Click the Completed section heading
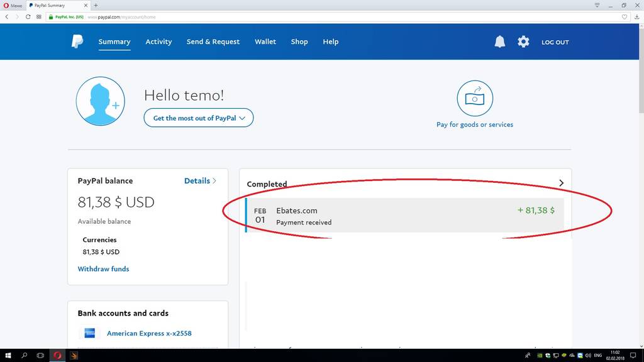 coord(267,184)
